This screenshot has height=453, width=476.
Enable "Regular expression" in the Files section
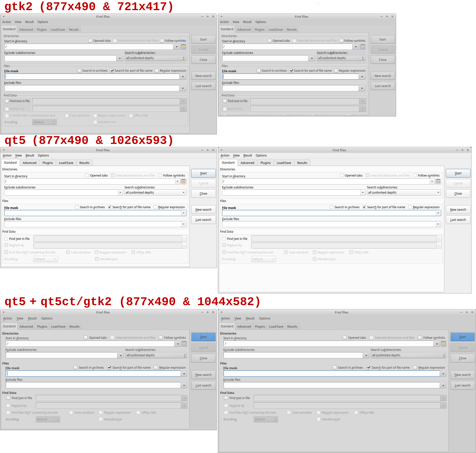coord(157,70)
